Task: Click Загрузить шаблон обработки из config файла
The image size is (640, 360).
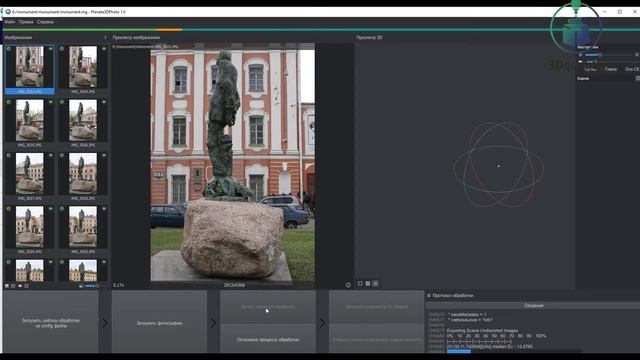Action: (51, 323)
